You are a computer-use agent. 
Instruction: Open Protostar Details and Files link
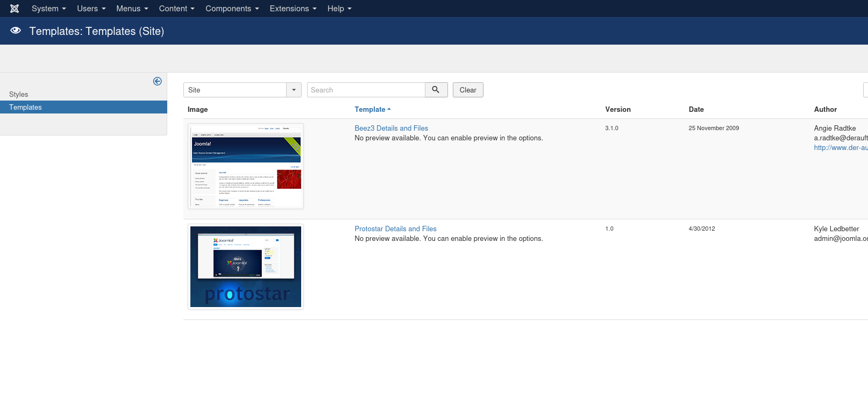[395, 229]
